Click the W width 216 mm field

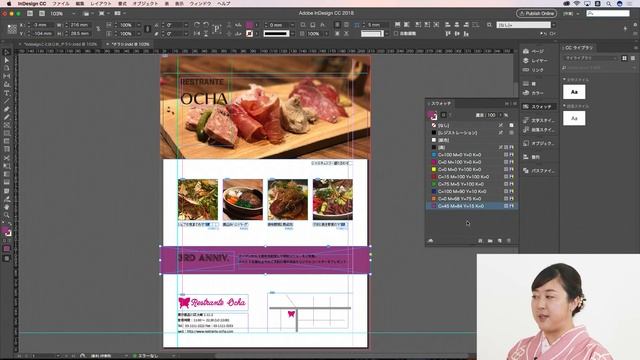(x=79, y=25)
